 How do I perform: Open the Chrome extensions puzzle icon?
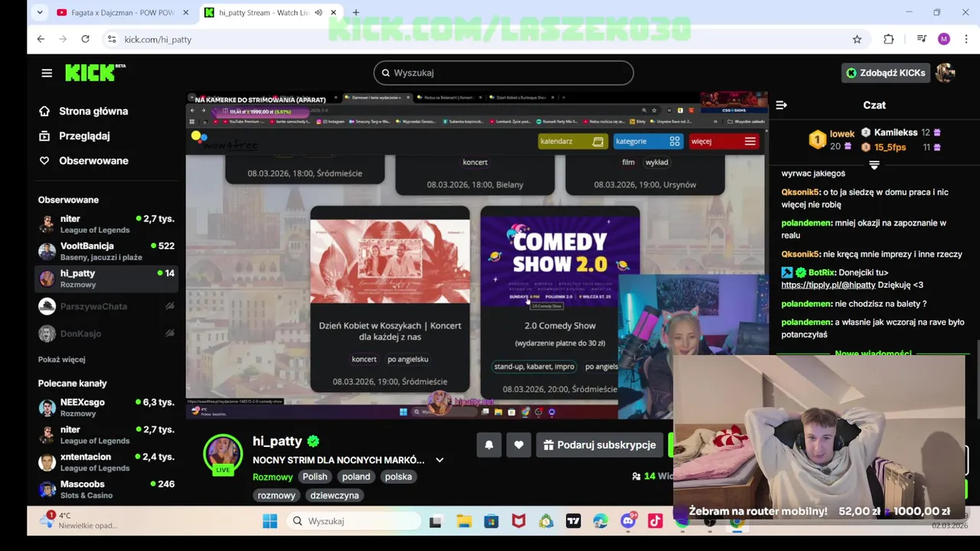tap(888, 39)
